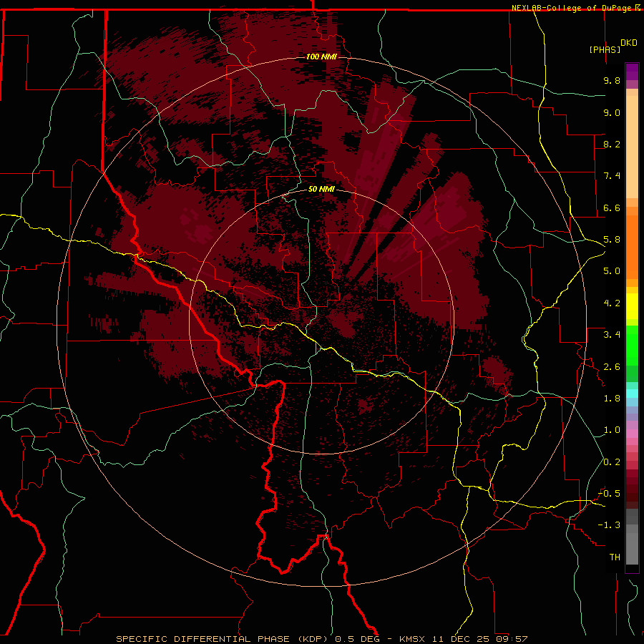This screenshot has width=644, height=644.
Task: Click the 4.2 scale value
Action: point(612,303)
